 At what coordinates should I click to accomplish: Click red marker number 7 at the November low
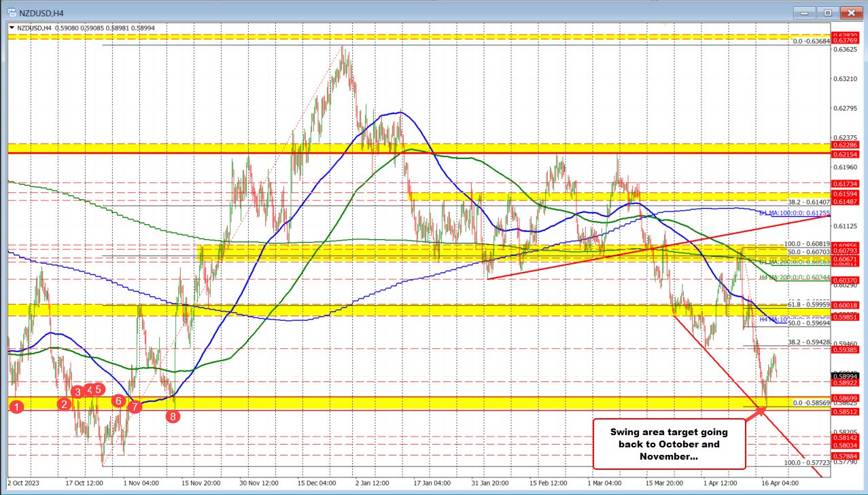pos(135,407)
